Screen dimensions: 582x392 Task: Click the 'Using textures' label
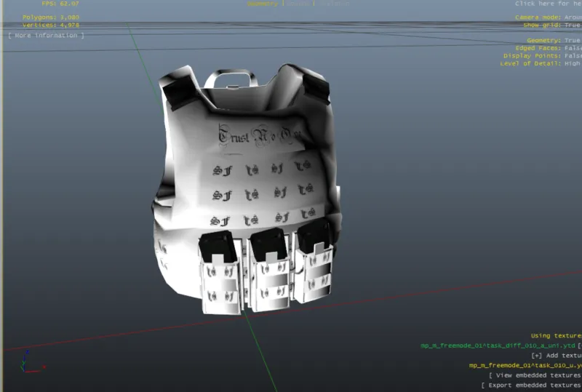(556, 336)
